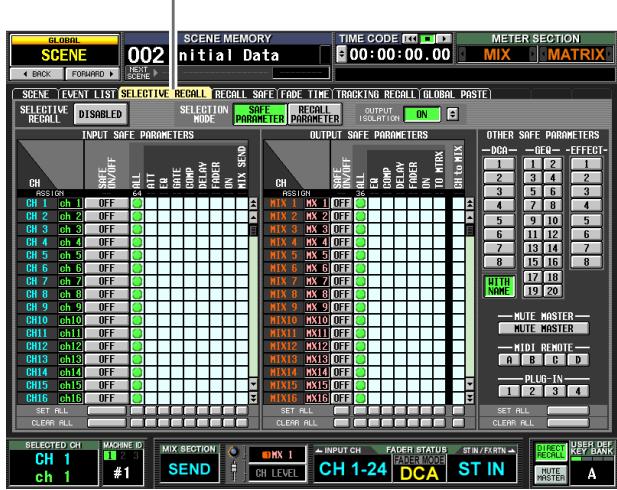
Task: Click the input list scroll up arrow
Action: point(253,216)
